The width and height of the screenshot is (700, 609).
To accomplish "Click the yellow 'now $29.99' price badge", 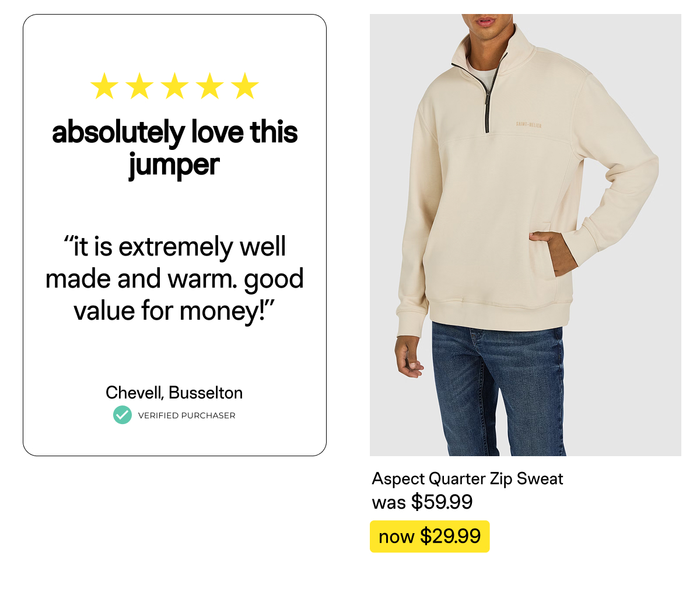I will pos(430,536).
